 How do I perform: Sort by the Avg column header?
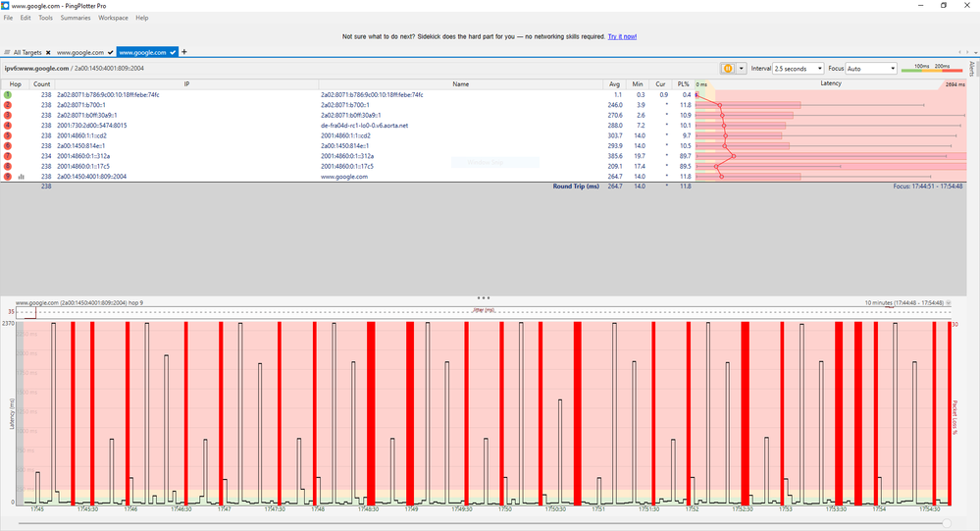point(614,83)
